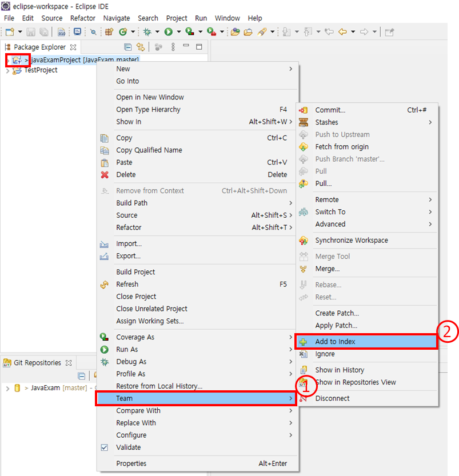Open dropdown arrow next to Run button
The height and width of the screenshot is (476, 459).
pyautogui.click(x=179, y=32)
